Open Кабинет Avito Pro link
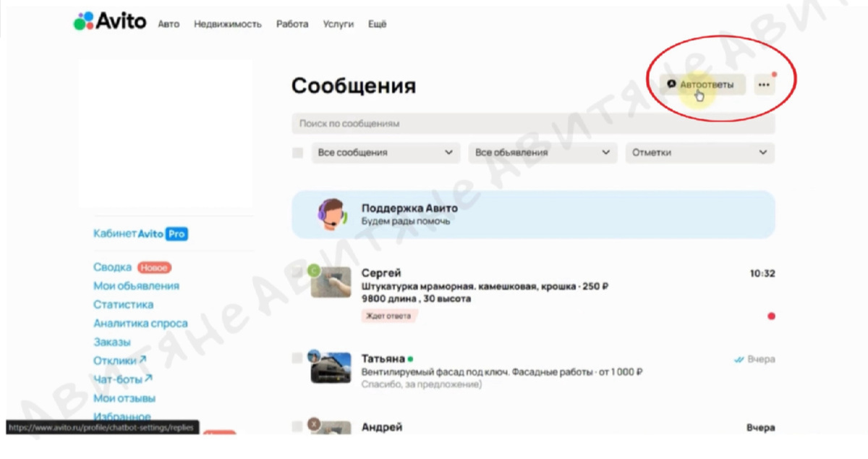Image resolution: width=868 pixels, height=459 pixels. pos(140,234)
